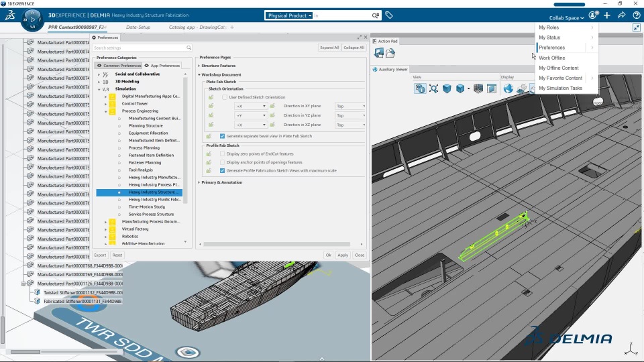
Task: Click the first Action Pad save icon
Action: pos(378,52)
